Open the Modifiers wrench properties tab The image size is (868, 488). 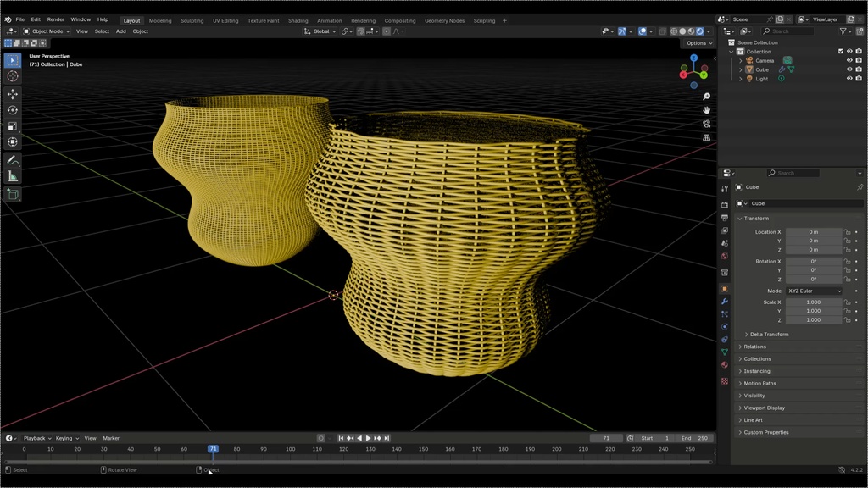click(x=725, y=302)
